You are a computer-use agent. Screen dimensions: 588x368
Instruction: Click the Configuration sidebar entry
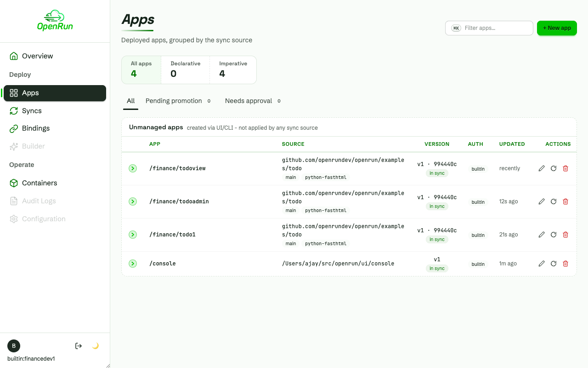pyautogui.click(x=55, y=219)
